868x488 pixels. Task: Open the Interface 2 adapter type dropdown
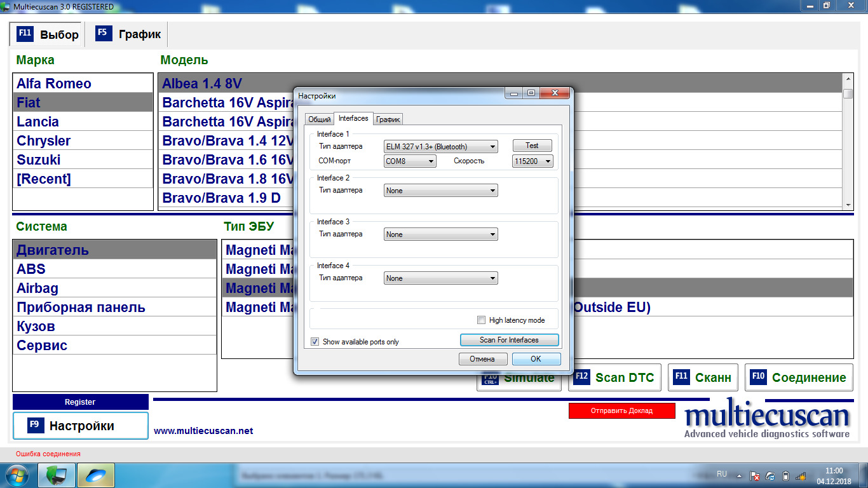click(440, 190)
